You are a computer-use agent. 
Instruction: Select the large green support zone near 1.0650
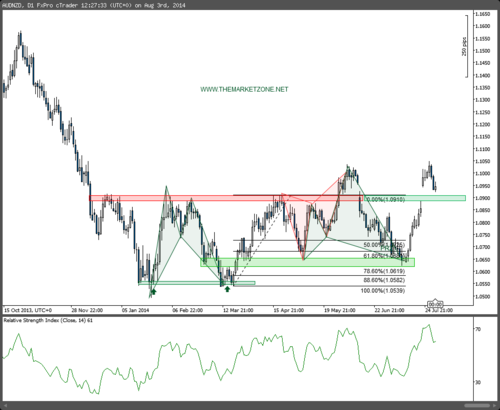click(x=307, y=262)
